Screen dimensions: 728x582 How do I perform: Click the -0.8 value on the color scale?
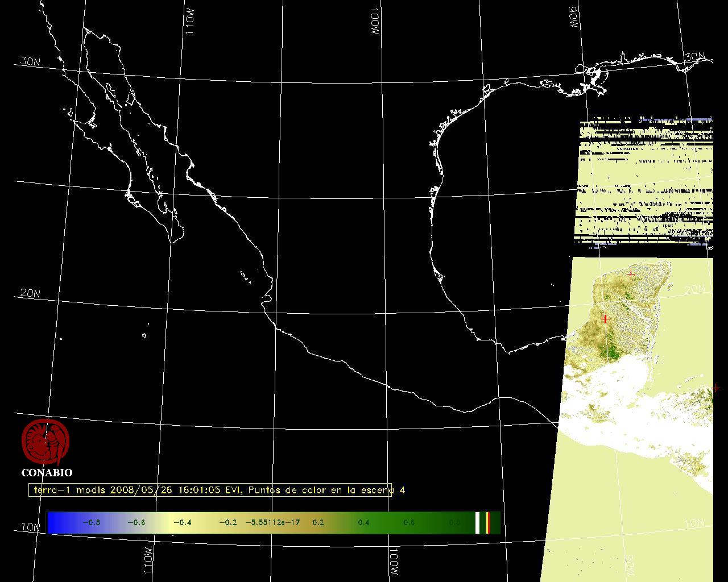(92, 522)
